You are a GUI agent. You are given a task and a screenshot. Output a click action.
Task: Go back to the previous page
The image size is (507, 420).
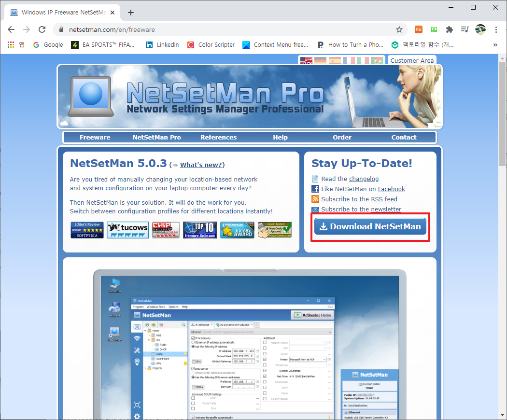tap(11, 29)
